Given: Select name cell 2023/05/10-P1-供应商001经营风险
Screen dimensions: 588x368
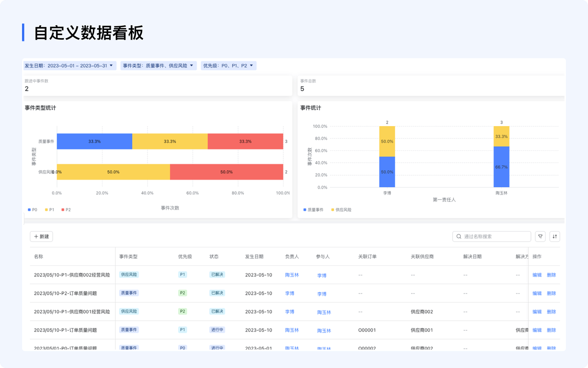Looking at the screenshot, I should click(72, 312).
